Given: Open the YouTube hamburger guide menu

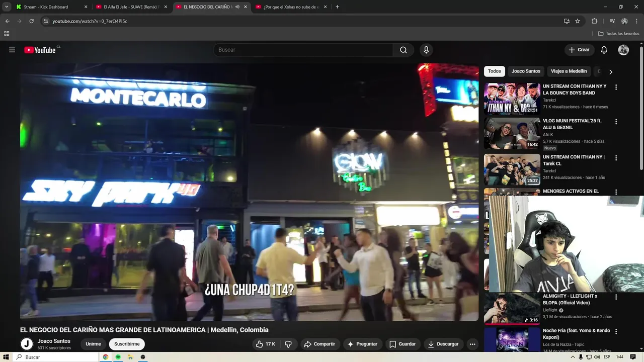Looking at the screenshot, I should (12, 50).
